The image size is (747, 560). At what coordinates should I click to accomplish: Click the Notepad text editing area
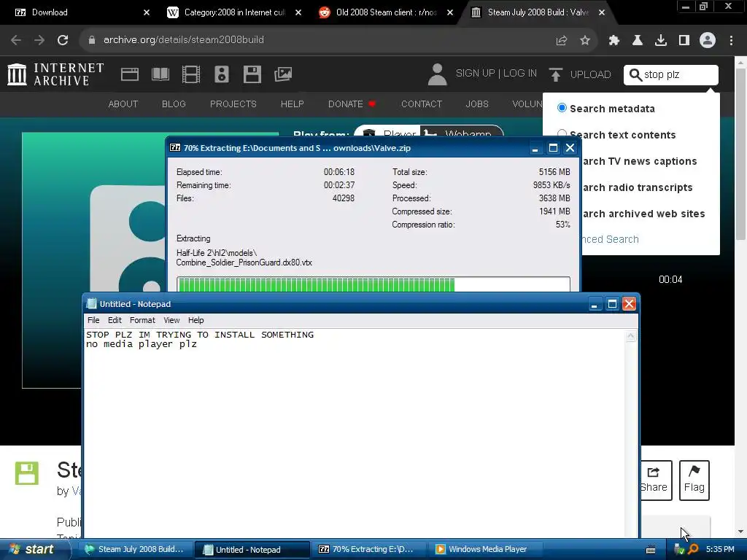coord(355,433)
